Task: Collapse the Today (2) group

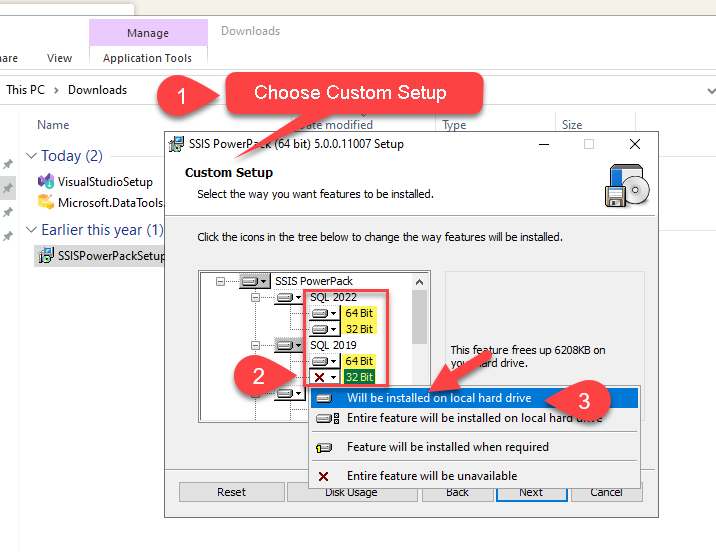Action: (x=31, y=156)
